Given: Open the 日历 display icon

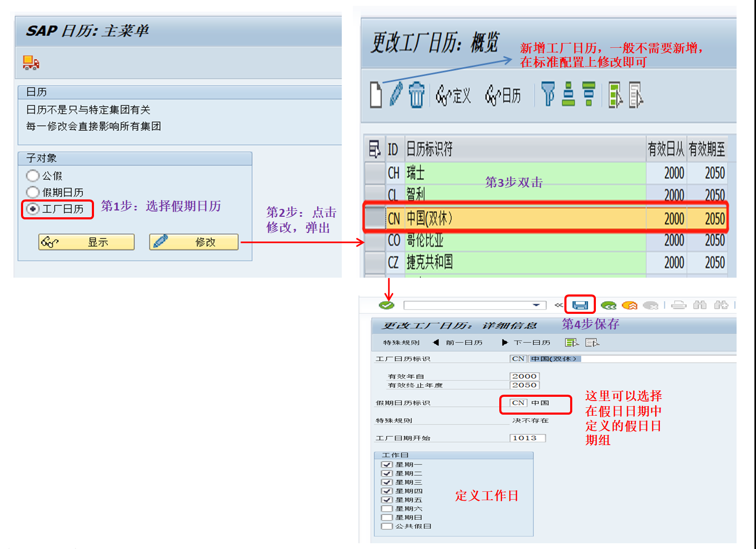Looking at the screenshot, I should pyautogui.click(x=502, y=96).
